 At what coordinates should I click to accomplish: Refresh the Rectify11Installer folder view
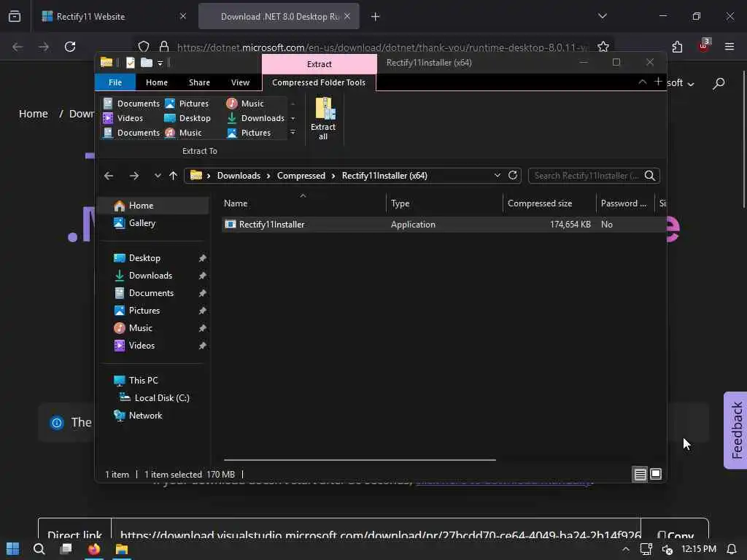tap(513, 175)
